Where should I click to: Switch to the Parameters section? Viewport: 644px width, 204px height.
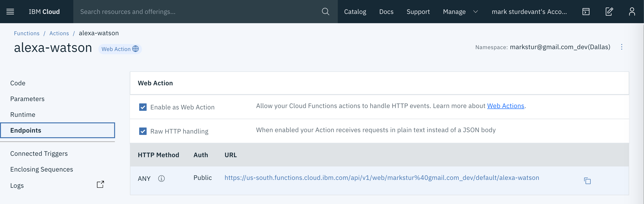pos(27,99)
